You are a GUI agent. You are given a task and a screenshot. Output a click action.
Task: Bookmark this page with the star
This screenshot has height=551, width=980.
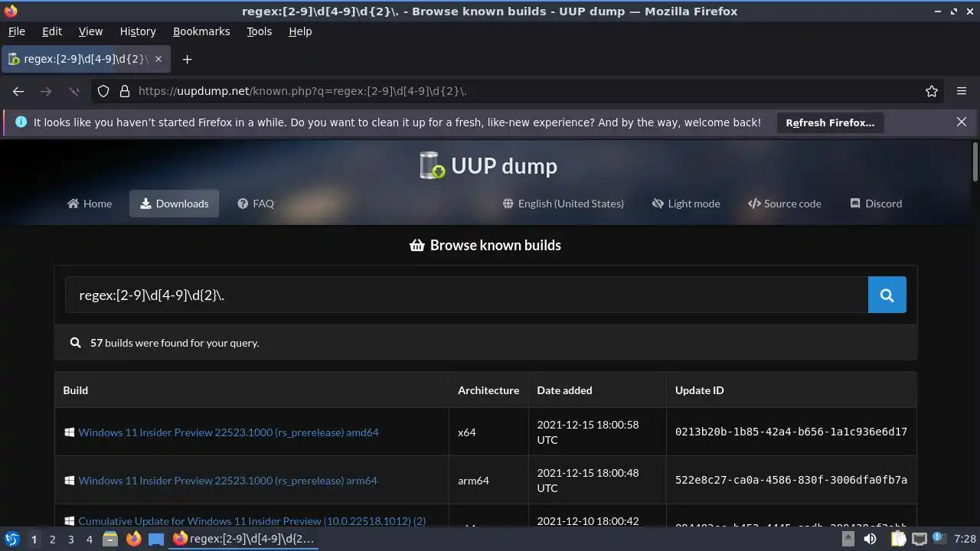click(932, 91)
